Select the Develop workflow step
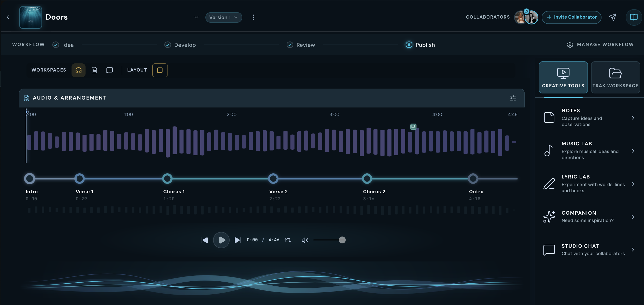 tap(180, 45)
